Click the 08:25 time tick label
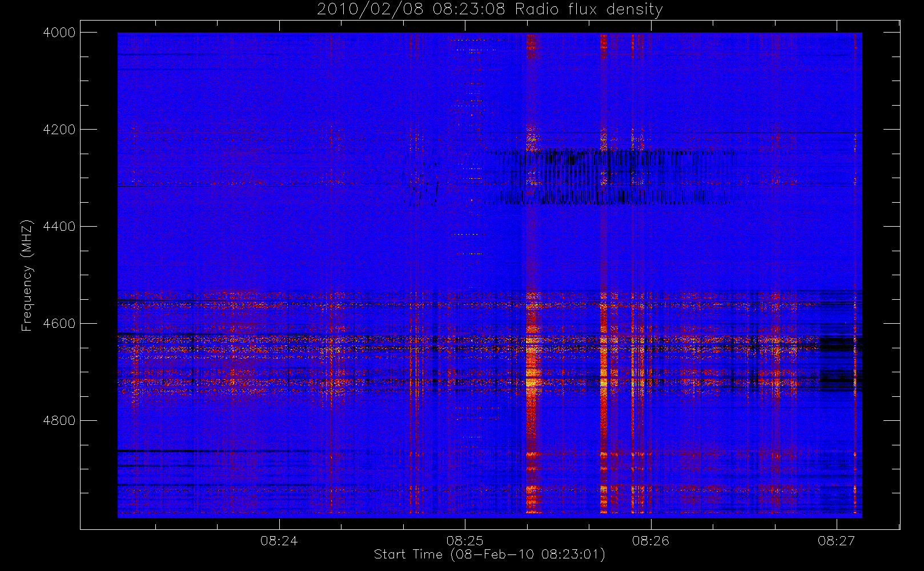The width and height of the screenshot is (924, 571). (x=465, y=541)
